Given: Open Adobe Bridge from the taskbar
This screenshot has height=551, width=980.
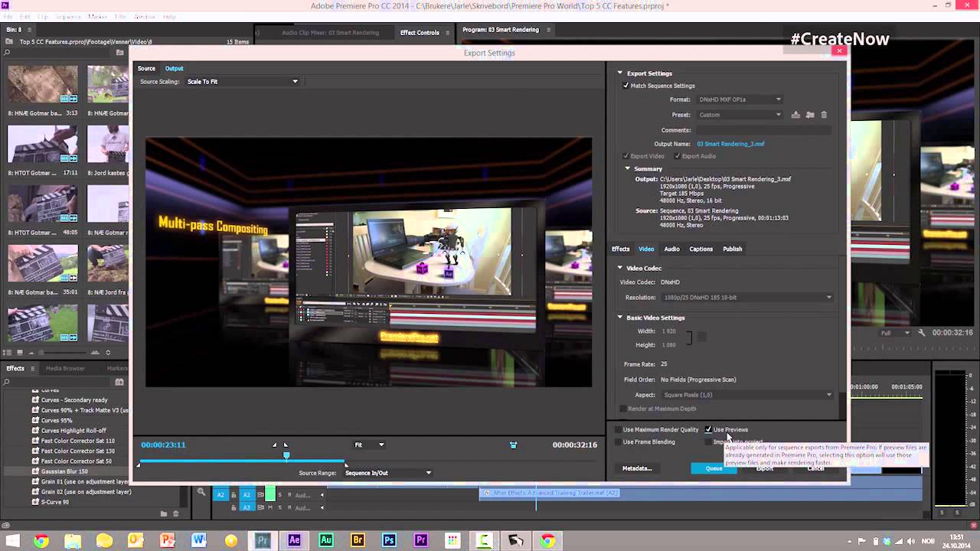Looking at the screenshot, I should click(x=358, y=540).
